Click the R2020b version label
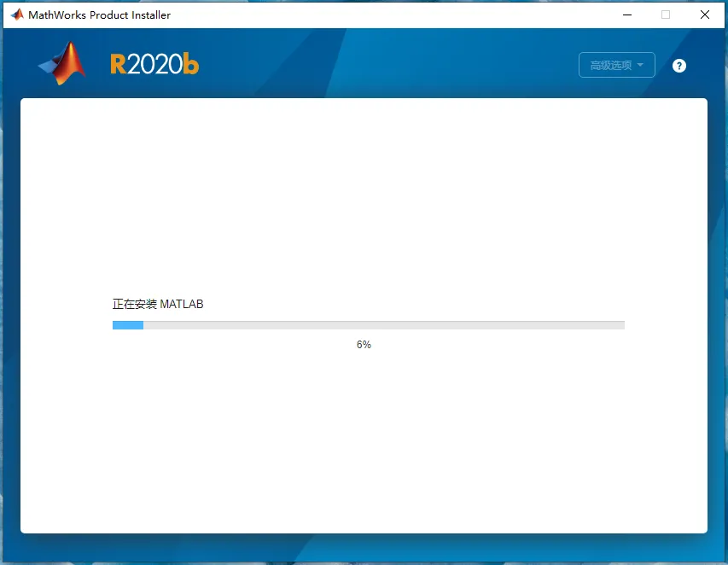This screenshot has width=728, height=565. 154,64
